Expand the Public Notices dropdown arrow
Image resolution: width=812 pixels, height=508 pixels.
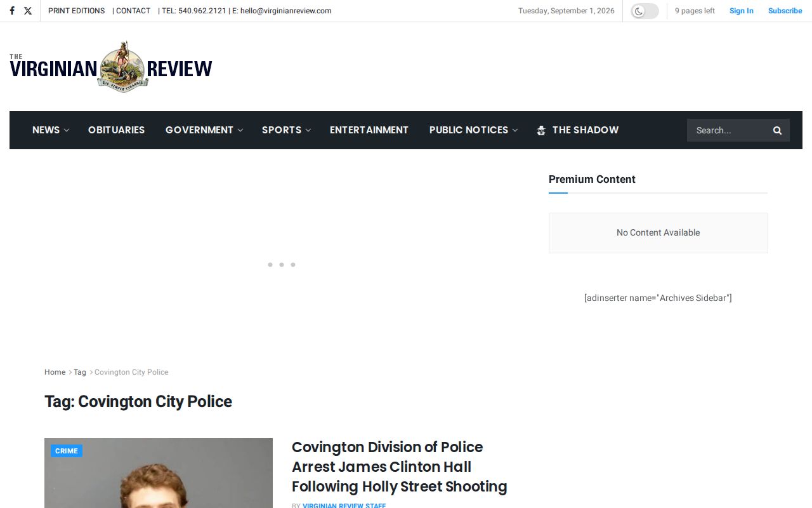(515, 130)
